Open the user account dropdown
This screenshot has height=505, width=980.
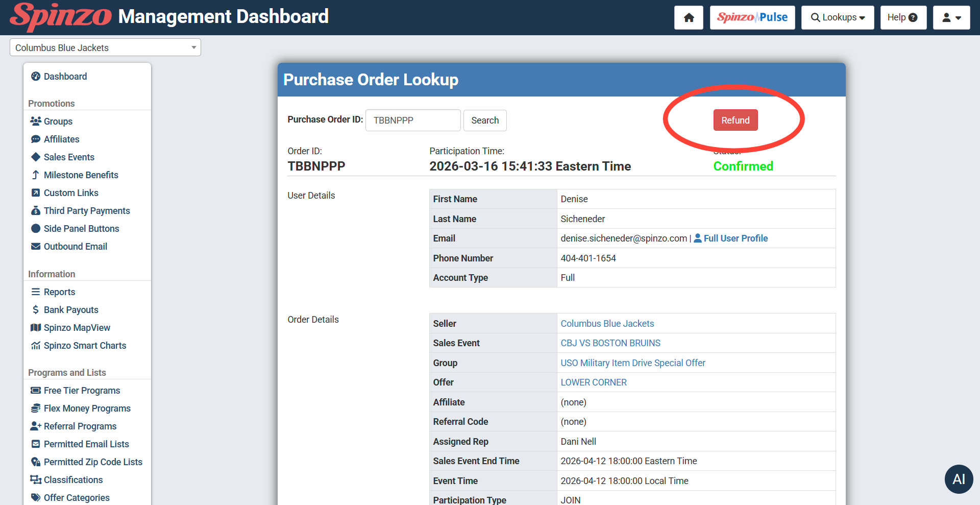951,18
